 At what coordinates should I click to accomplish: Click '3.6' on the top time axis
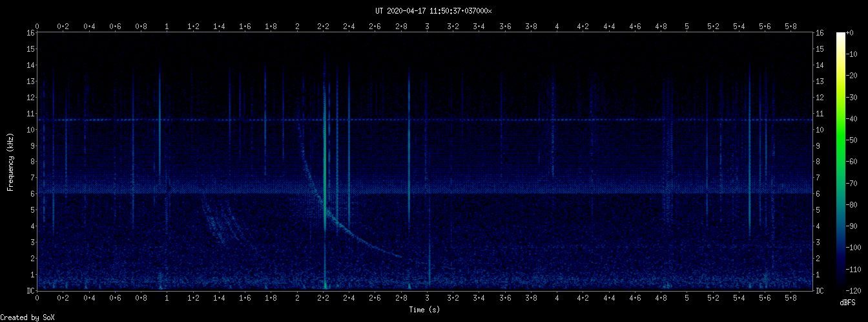505,26
